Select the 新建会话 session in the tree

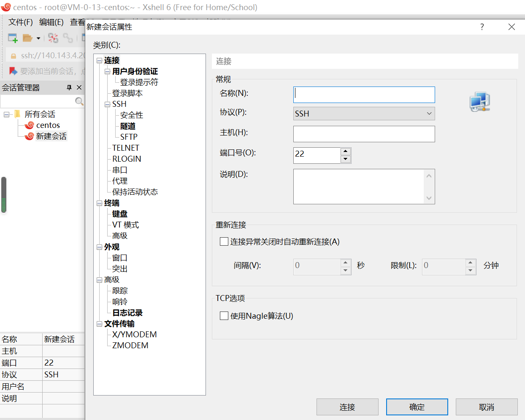point(51,136)
